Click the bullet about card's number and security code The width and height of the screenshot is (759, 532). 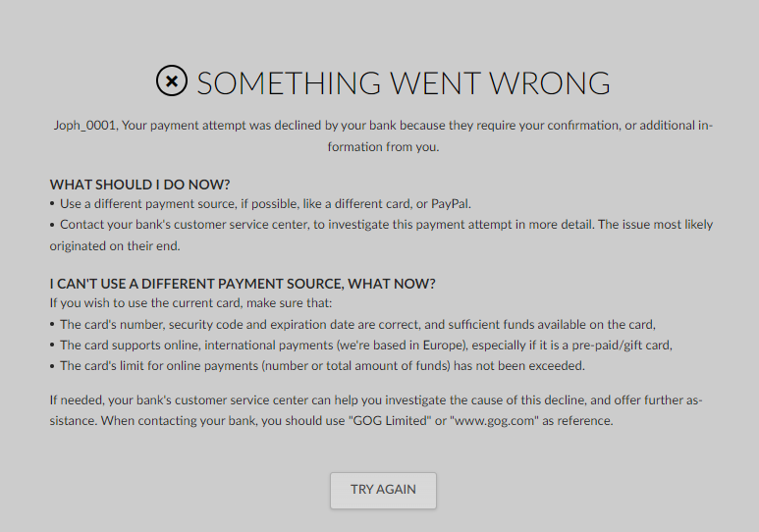(353, 324)
